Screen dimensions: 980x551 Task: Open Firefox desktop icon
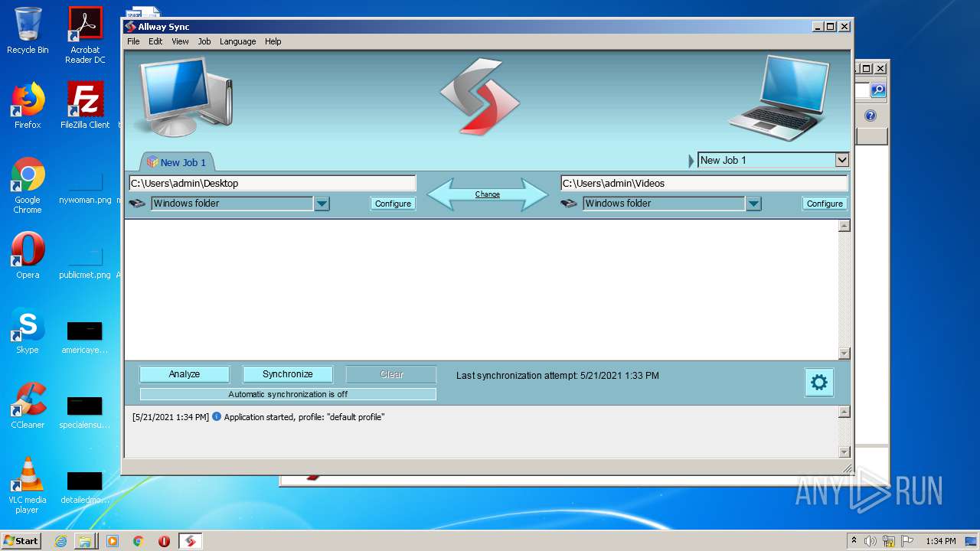[28, 106]
